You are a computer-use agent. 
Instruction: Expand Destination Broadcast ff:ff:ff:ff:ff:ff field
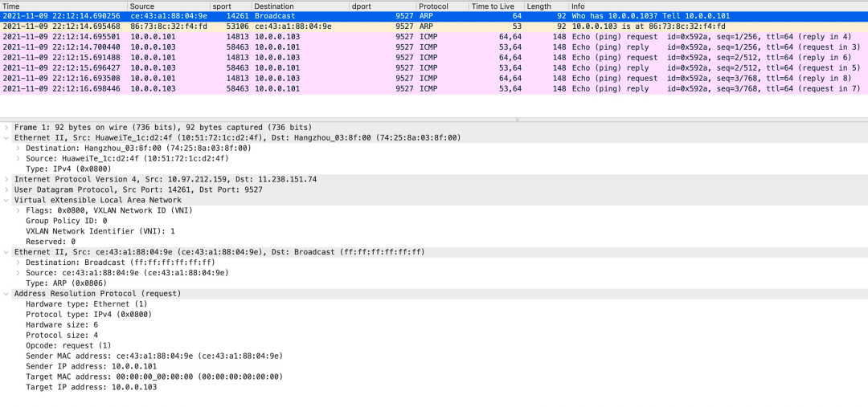pos(18,263)
